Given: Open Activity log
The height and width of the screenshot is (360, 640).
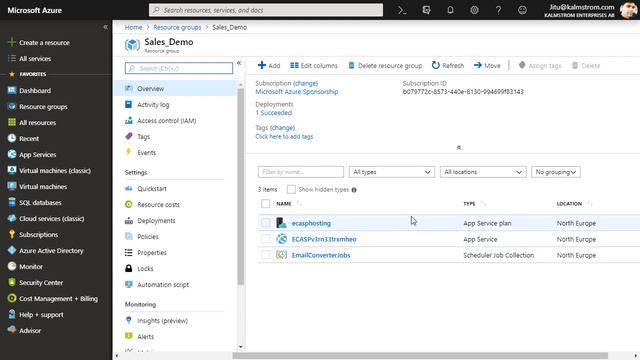Looking at the screenshot, I should tap(153, 104).
